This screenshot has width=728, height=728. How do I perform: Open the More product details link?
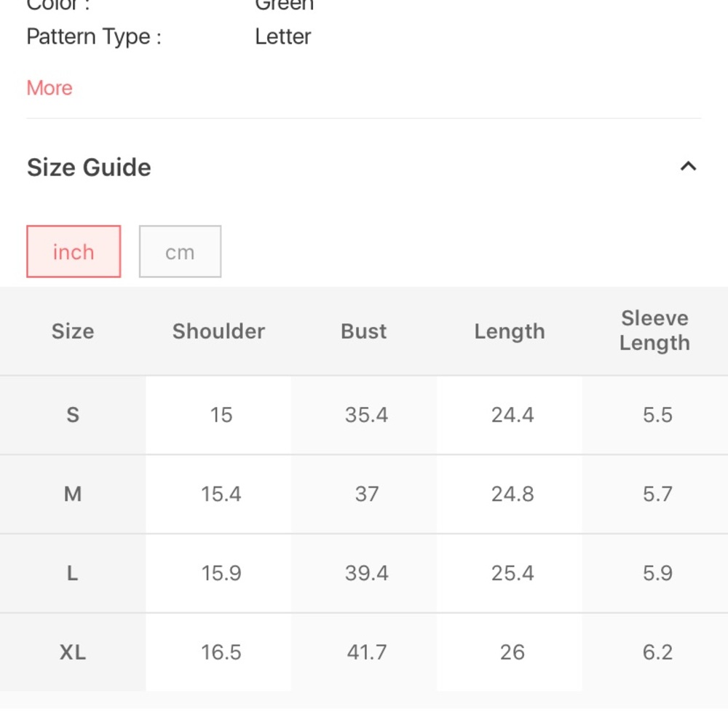50,88
